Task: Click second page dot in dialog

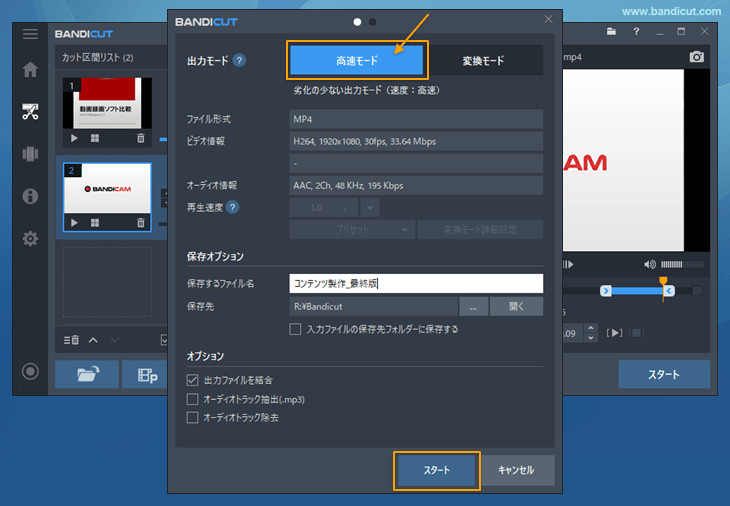Action: [x=372, y=22]
